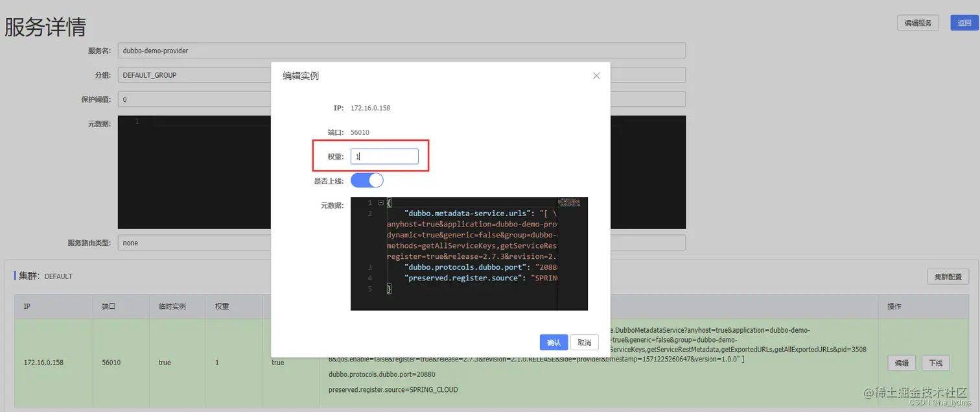
Task: Confirm instance edits with the 确认 button
Action: (554, 342)
